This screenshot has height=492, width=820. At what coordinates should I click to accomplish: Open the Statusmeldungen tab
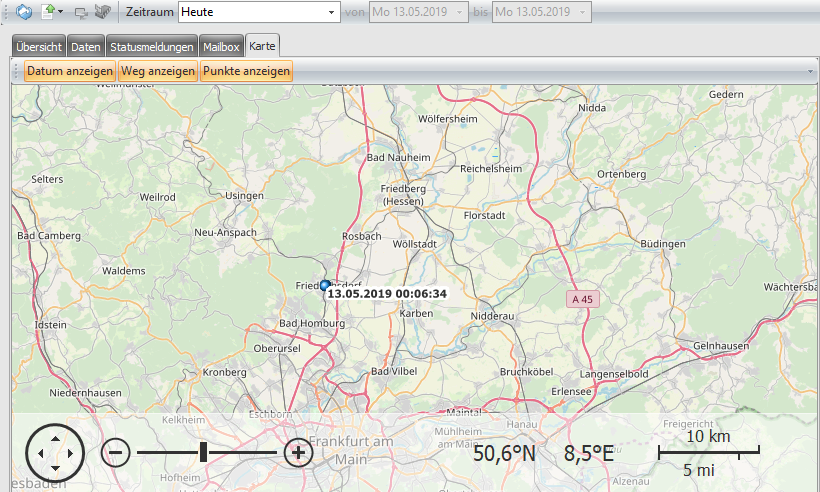pyautogui.click(x=152, y=47)
